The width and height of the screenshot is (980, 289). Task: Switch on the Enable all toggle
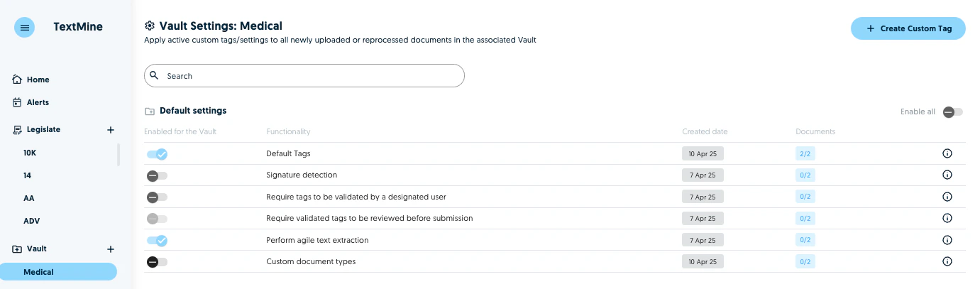click(x=952, y=112)
